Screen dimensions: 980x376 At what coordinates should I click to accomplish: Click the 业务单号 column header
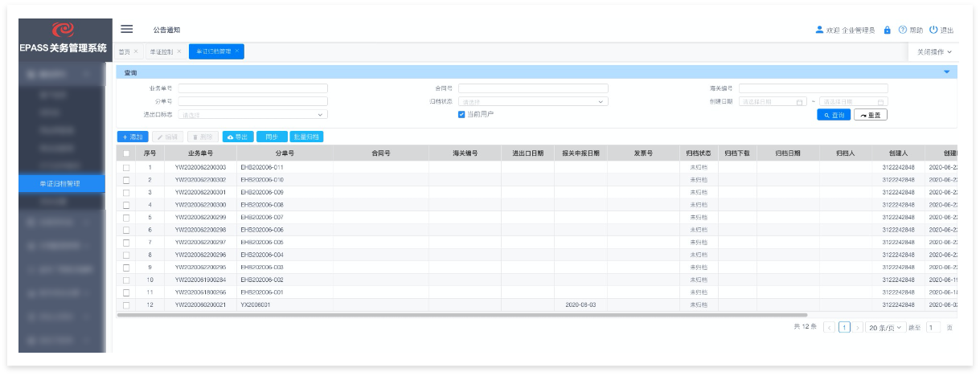pos(200,153)
